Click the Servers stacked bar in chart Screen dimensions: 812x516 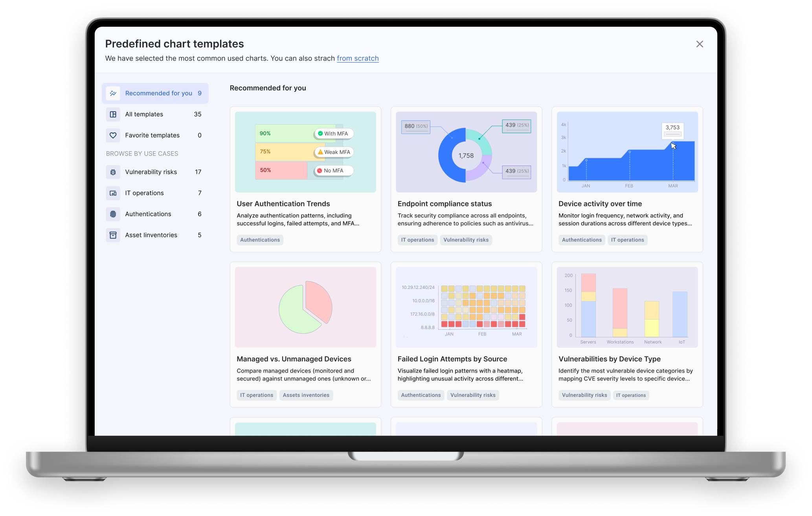pos(588,305)
